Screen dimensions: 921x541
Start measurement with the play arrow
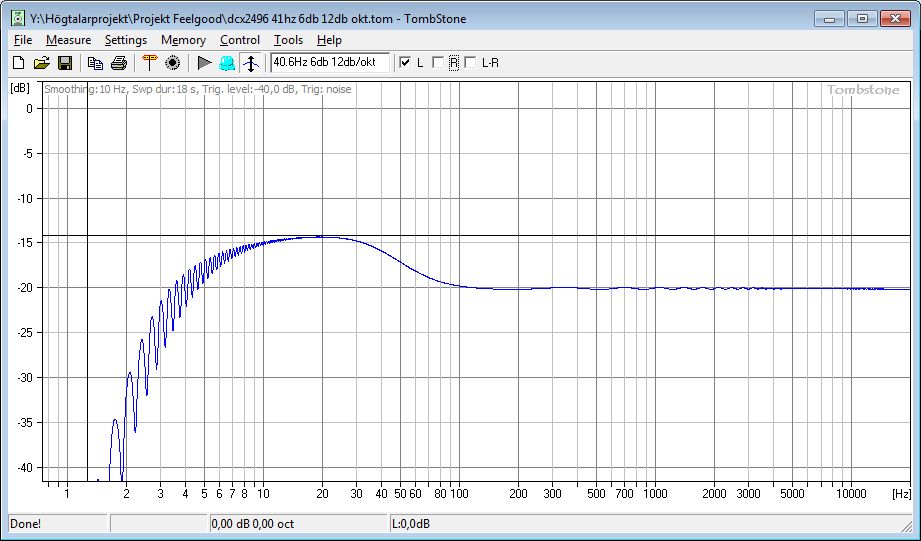tap(204, 63)
